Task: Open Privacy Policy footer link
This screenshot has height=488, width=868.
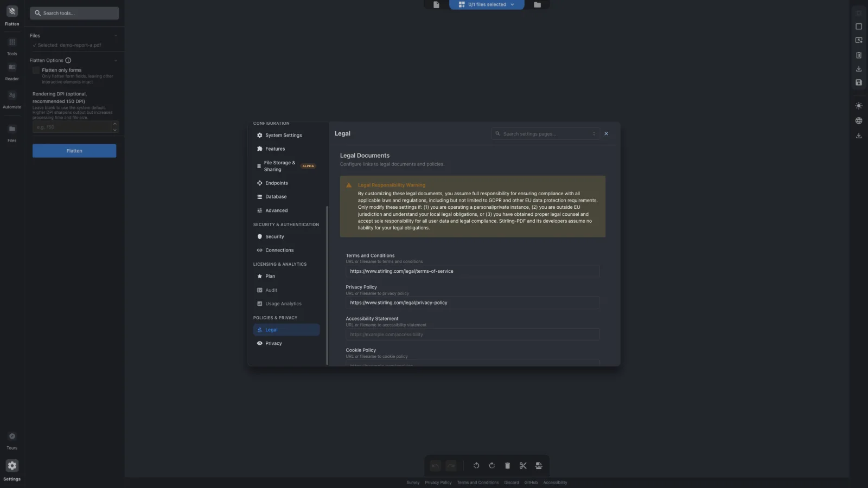Action: point(438,483)
